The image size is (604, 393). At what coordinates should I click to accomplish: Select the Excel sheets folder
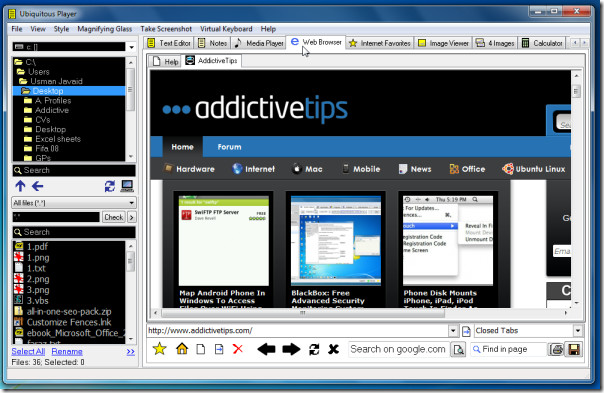click(x=58, y=139)
